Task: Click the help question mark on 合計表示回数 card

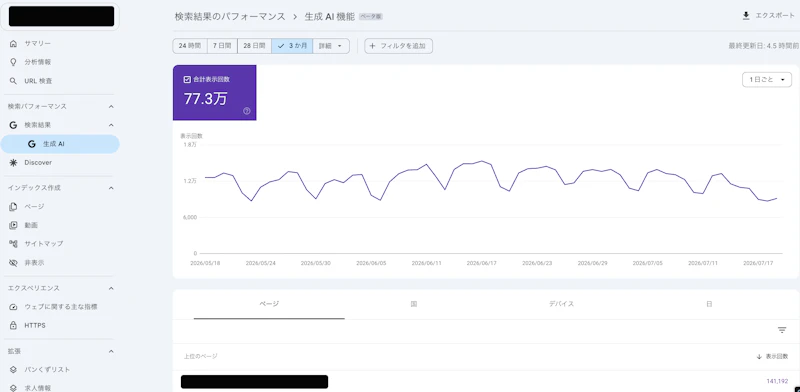Action: coord(247,111)
